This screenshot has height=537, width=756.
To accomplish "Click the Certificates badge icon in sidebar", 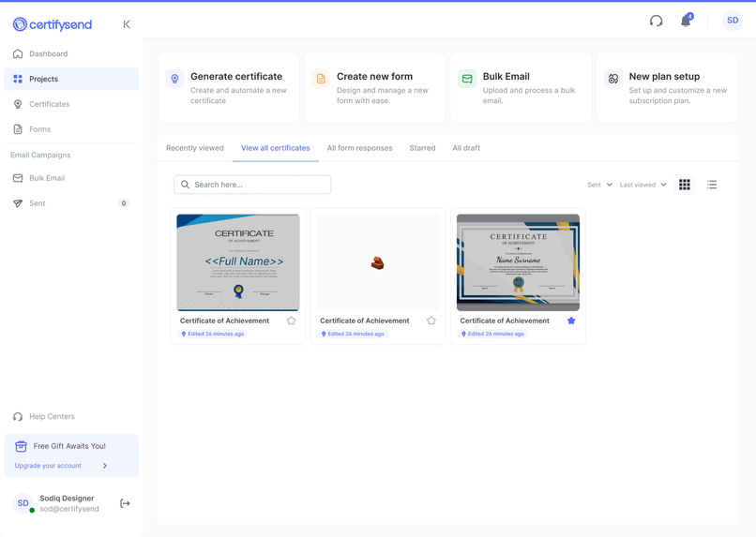I will click(x=18, y=104).
